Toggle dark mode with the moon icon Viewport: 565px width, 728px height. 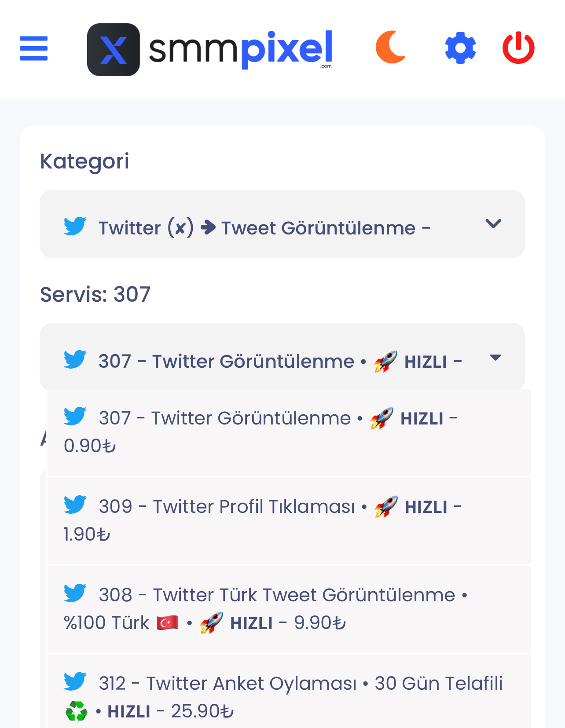391,48
